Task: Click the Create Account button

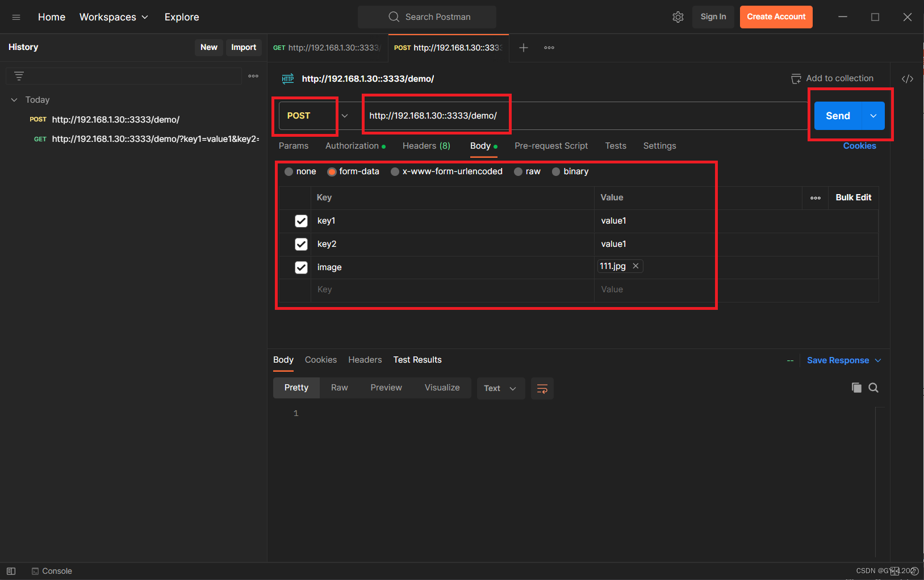Action: pos(776,17)
